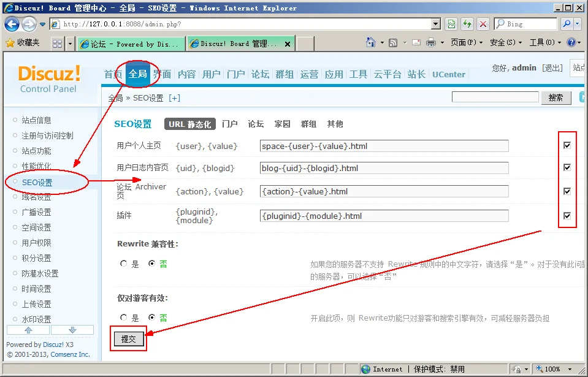Open 站点信息 in the sidebar

36,120
